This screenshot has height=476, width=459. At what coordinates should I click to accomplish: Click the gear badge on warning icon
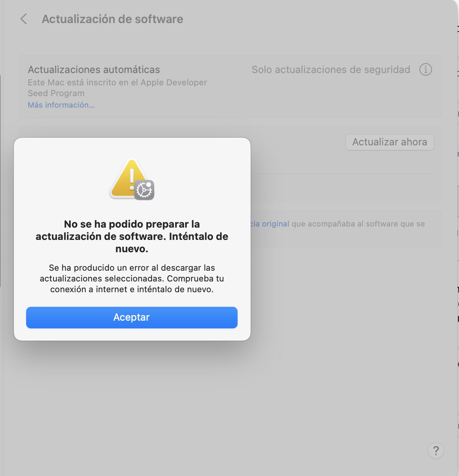pyautogui.click(x=144, y=190)
